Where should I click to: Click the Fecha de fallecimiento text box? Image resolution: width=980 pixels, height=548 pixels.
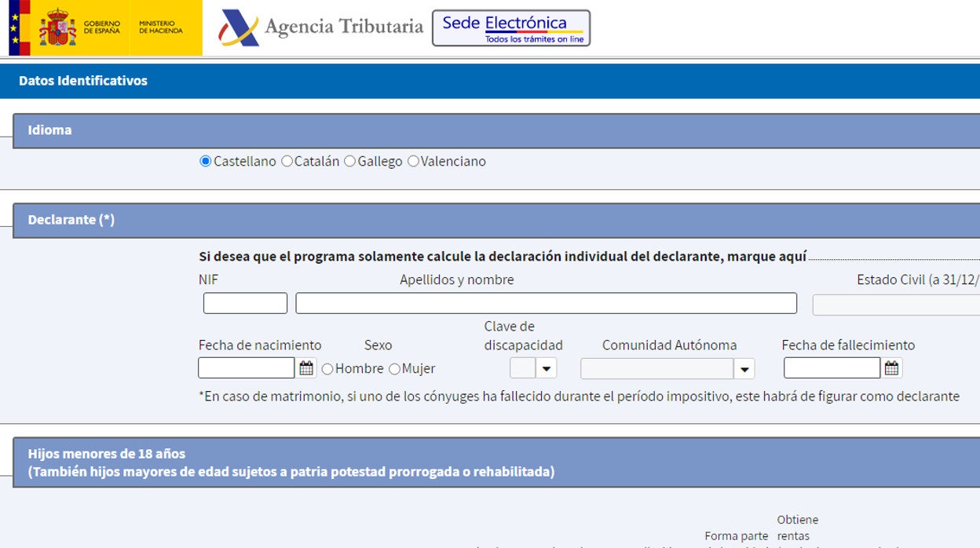832,368
